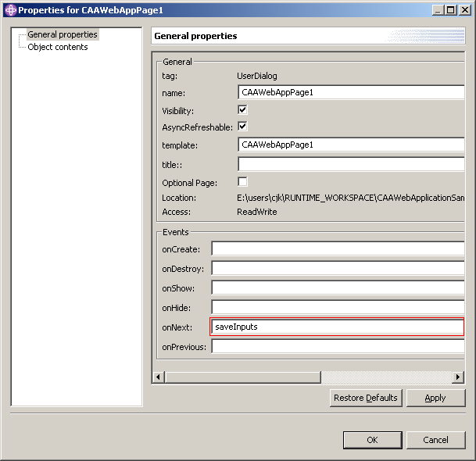Viewport: 476px width, 461px height.
Task: Click the ReadWrite access value
Action: (x=257, y=212)
